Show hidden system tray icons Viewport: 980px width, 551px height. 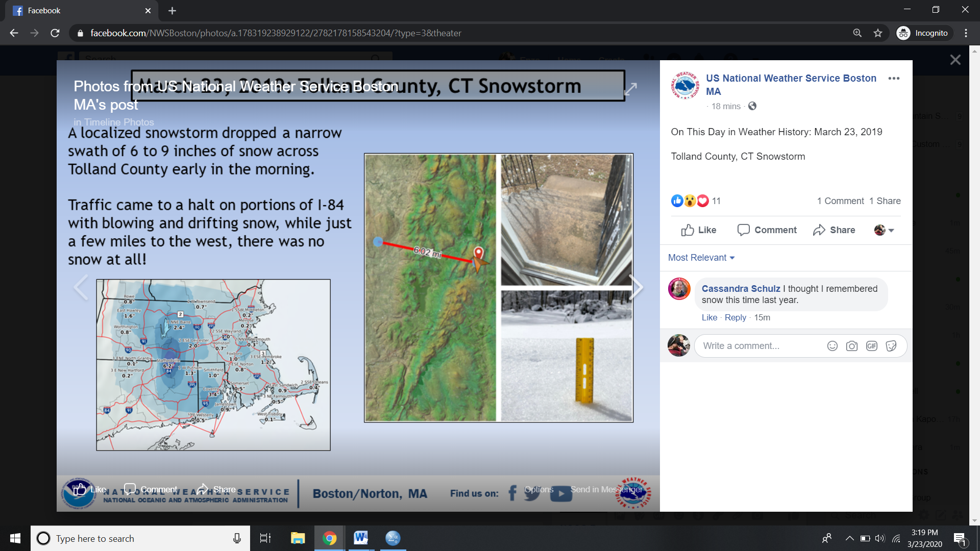coord(849,538)
